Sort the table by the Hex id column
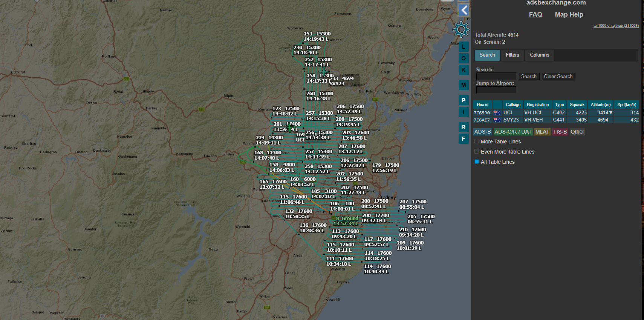Image resolution: width=644 pixels, height=320 pixels. pyautogui.click(x=482, y=105)
